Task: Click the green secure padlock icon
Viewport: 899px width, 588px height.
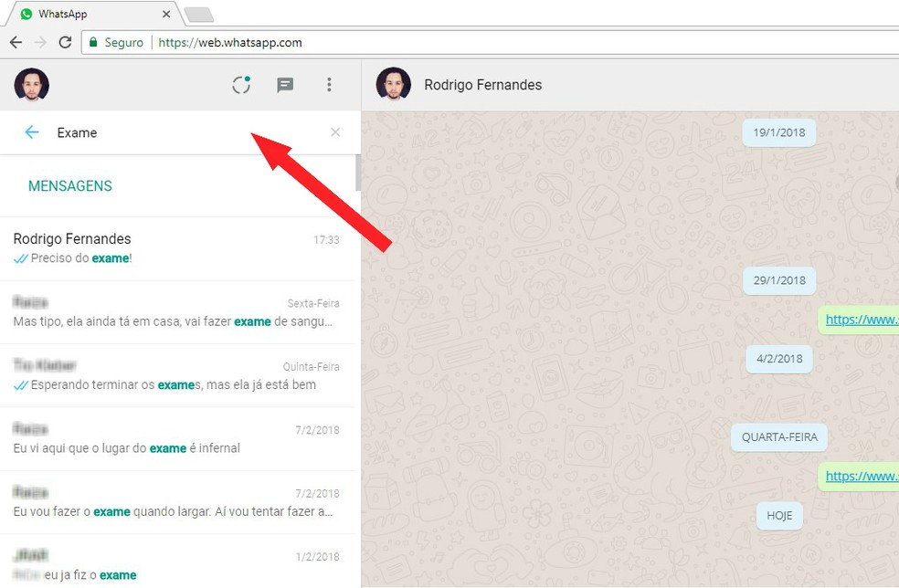Action: [93, 42]
